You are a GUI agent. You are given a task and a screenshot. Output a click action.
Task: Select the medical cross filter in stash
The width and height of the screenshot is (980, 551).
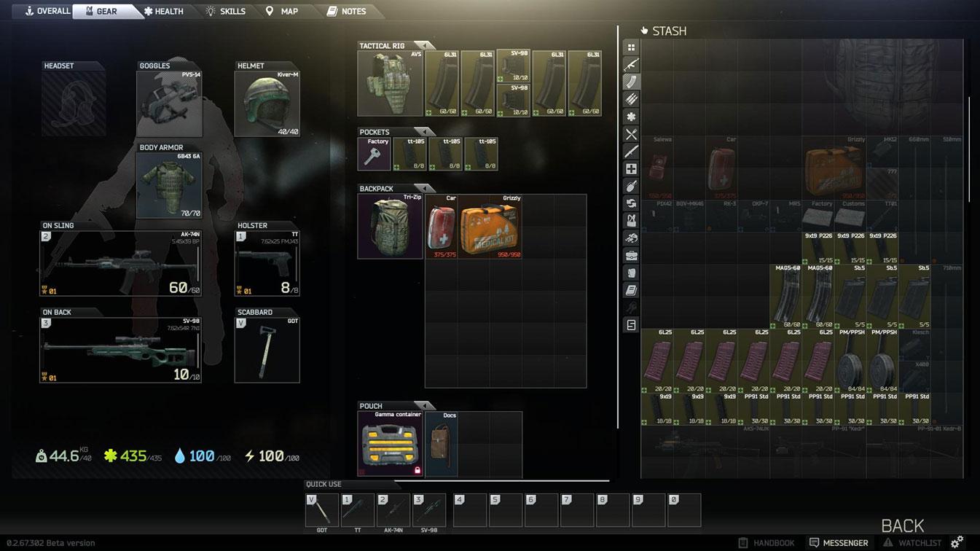point(631,169)
